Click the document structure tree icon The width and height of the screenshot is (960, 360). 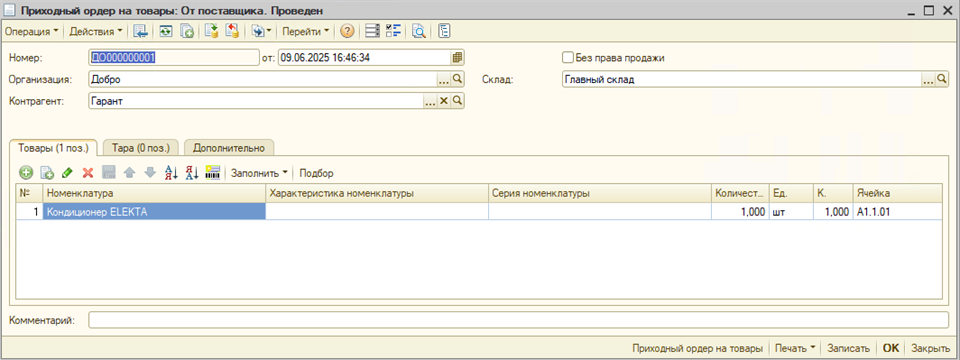point(444,31)
